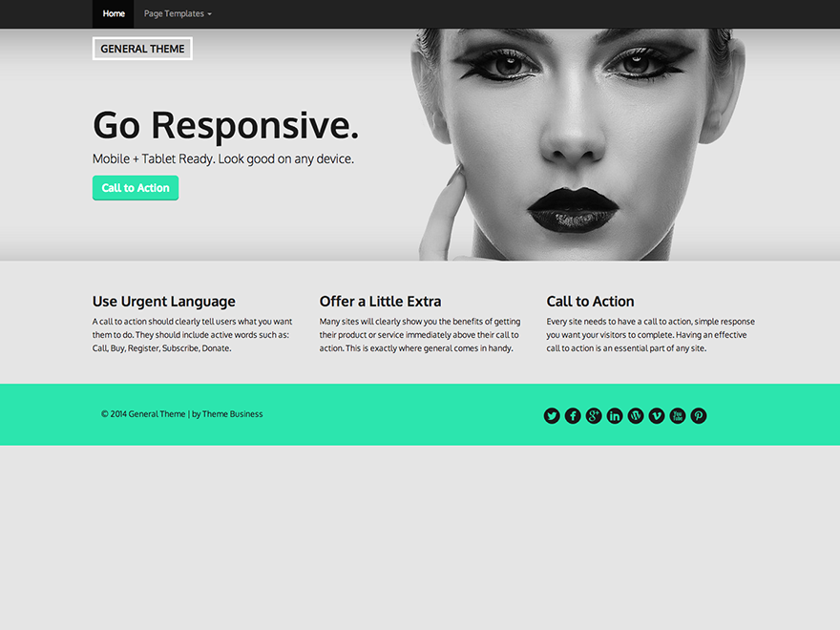Click the Go Responsive headline
This screenshot has width=840, height=630.
tap(225, 124)
